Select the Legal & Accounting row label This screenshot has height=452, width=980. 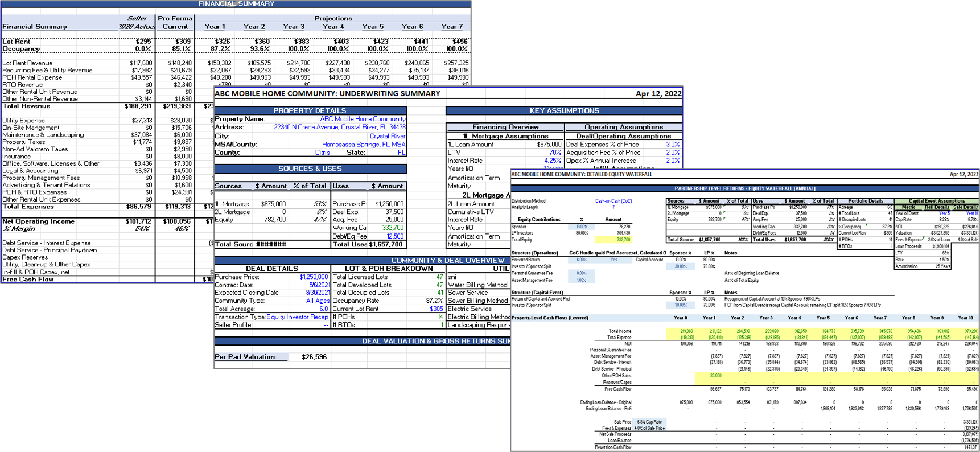(30, 171)
